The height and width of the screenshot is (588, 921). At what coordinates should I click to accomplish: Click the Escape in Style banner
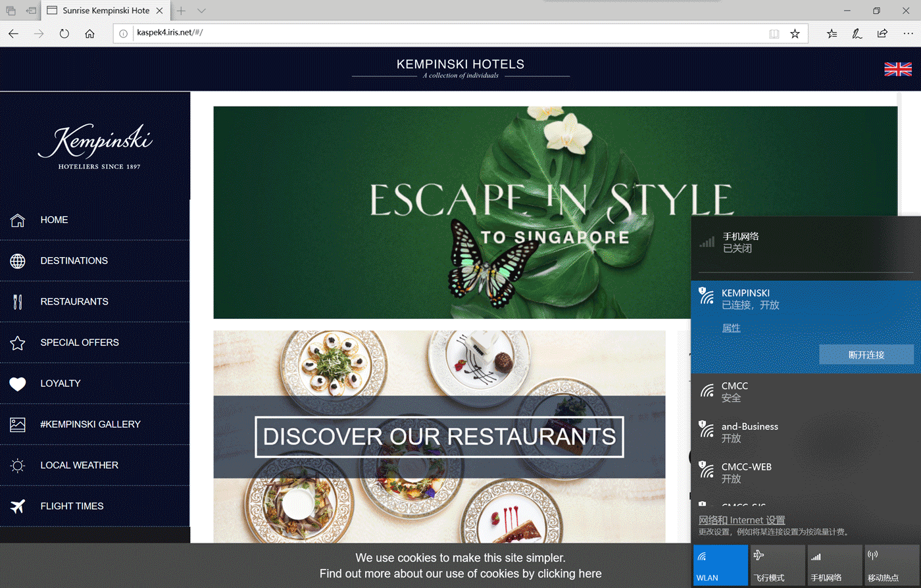coord(555,212)
